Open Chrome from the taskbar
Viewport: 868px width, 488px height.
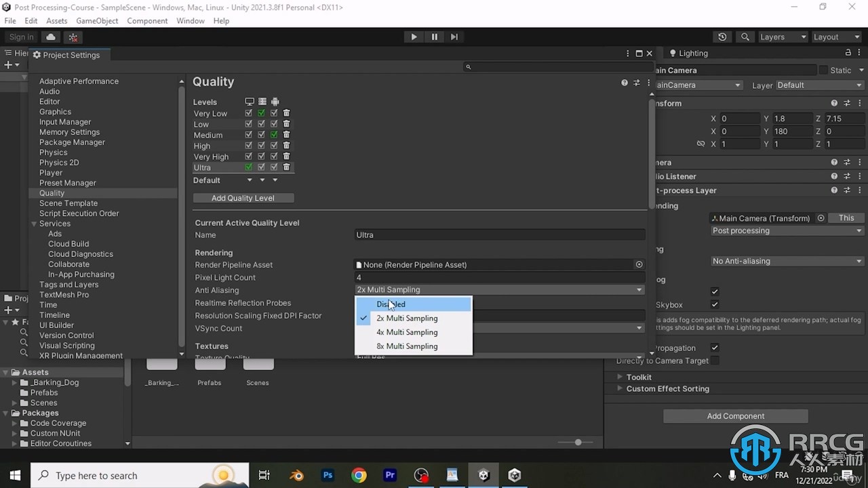[x=359, y=475]
